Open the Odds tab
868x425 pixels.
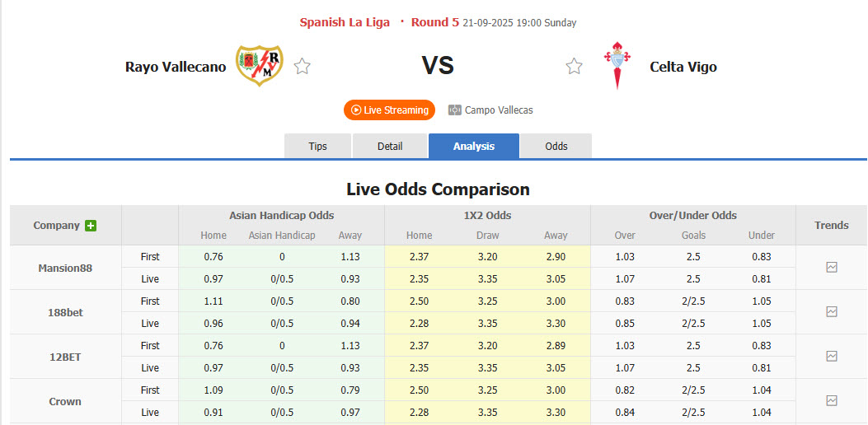click(x=556, y=147)
